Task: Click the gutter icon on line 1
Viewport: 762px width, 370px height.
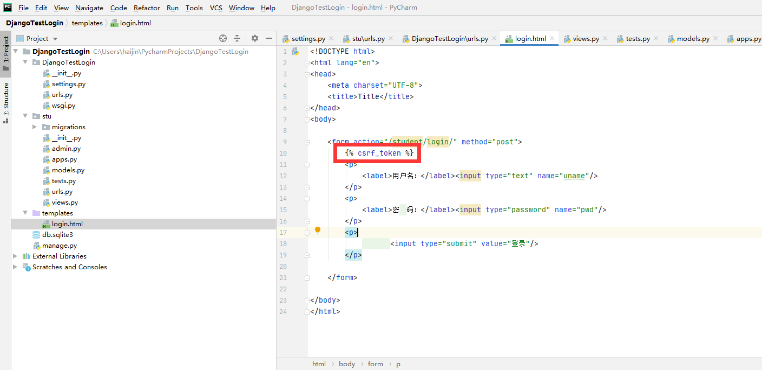Action: point(294,52)
